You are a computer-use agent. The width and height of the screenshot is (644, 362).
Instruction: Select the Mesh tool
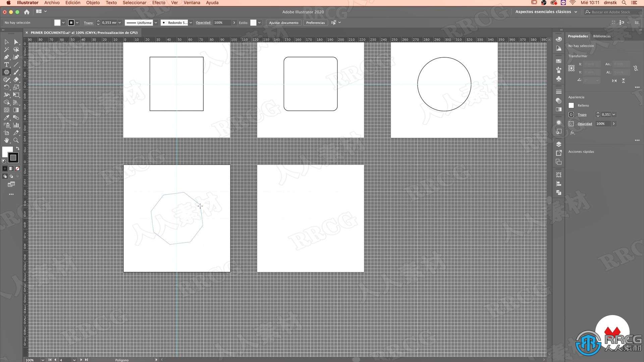point(6,110)
